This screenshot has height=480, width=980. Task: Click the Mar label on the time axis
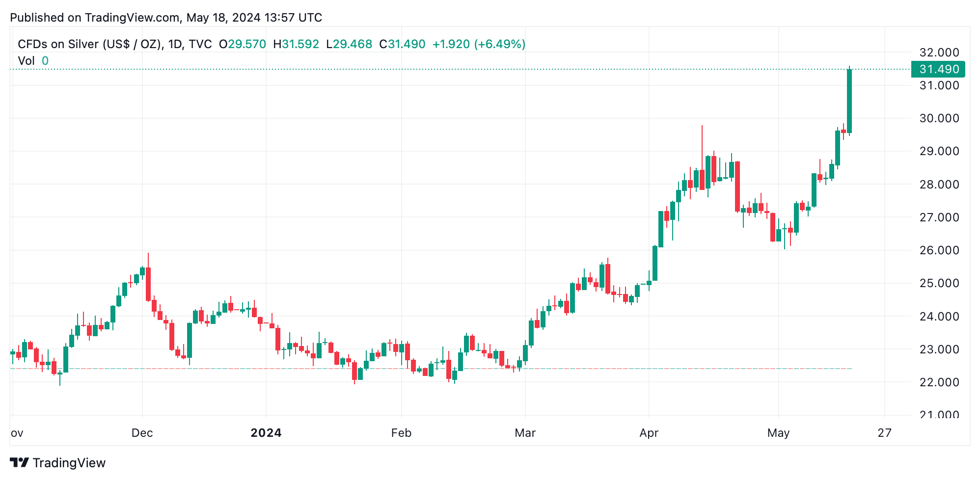[525, 433]
